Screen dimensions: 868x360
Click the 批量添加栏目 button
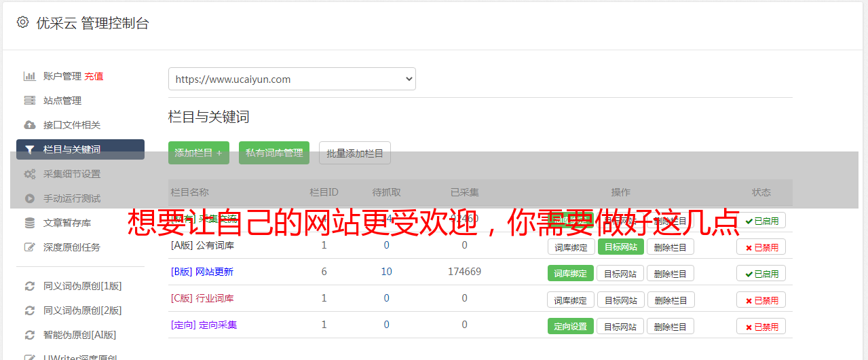click(355, 153)
